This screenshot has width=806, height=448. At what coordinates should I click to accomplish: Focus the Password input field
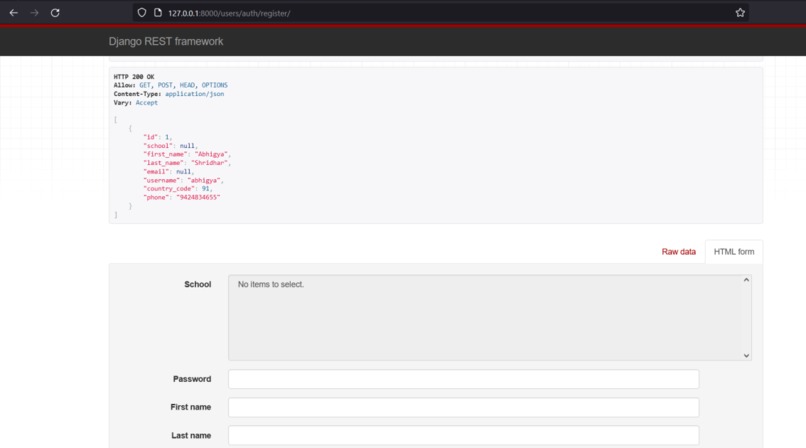click(x=463, y=379)
